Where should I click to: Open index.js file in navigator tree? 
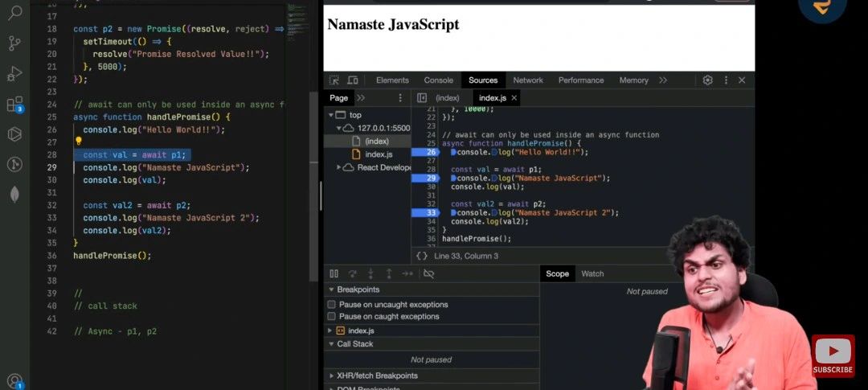click(379, 154)
